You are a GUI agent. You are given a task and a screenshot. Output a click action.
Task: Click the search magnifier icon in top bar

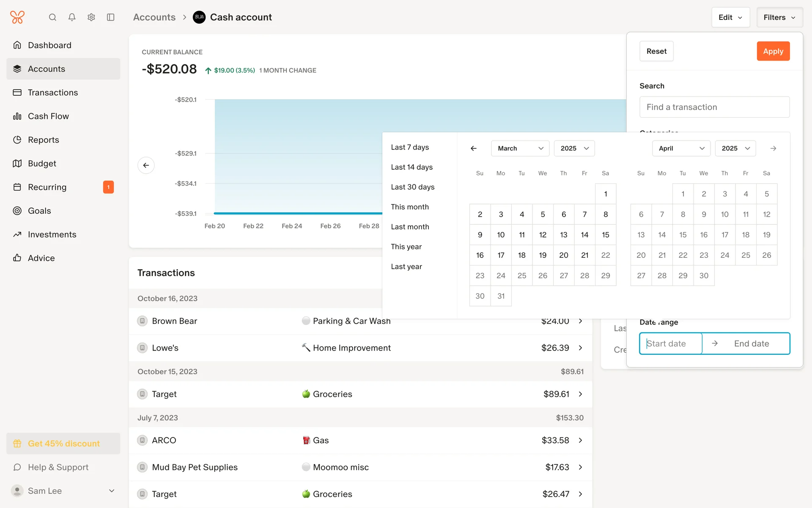coord(52,17)
